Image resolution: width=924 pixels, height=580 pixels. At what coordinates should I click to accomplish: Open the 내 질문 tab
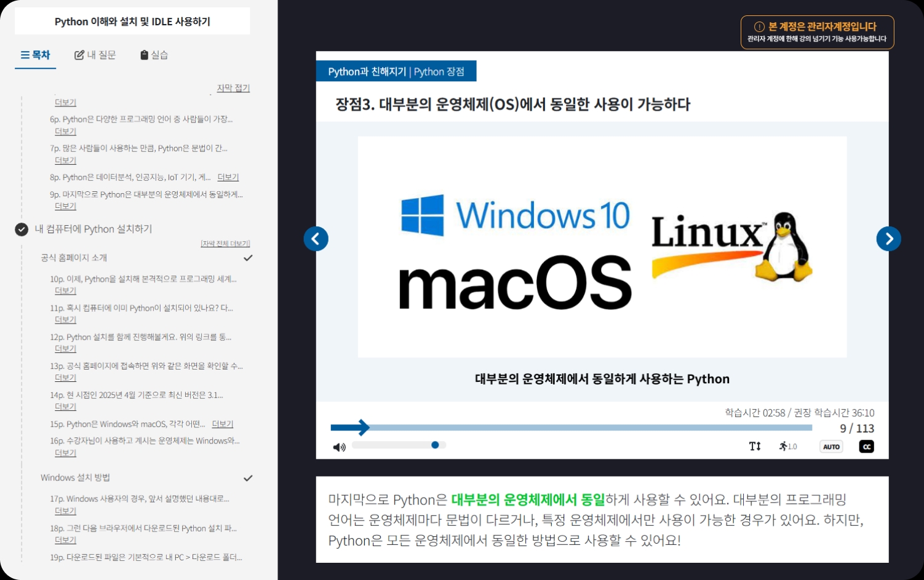point(95,55)
